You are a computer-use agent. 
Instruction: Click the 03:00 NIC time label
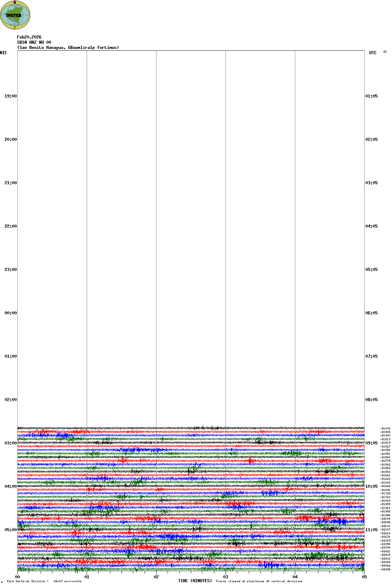tap(10, 443)
